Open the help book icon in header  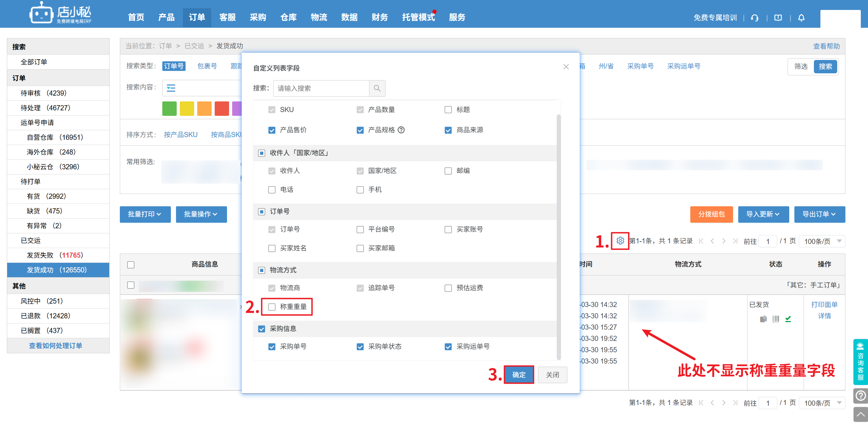click(778, 18)
